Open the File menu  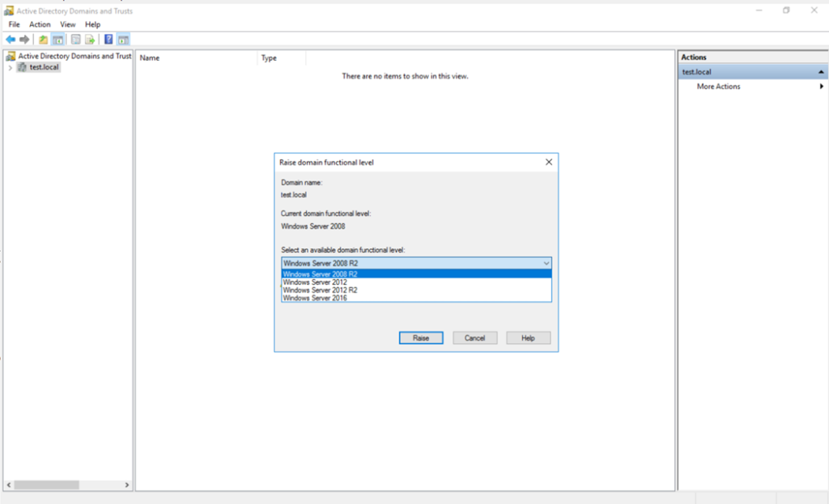[15, 24]
